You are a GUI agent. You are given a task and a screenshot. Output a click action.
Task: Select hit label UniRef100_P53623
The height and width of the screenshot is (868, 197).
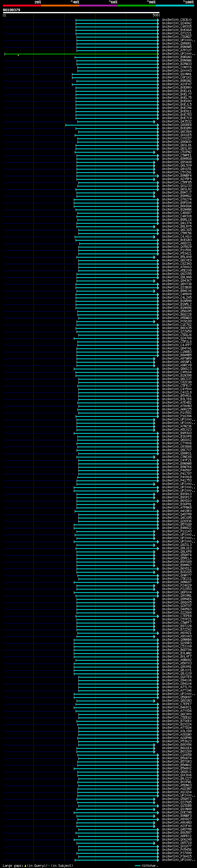coord(177,741)
